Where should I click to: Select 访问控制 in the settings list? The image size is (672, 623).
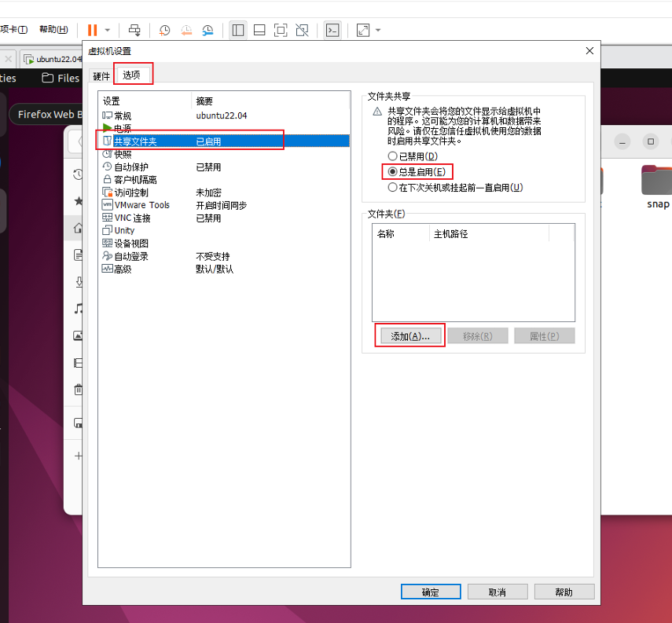pyautogui.click(x=130, y=192)
